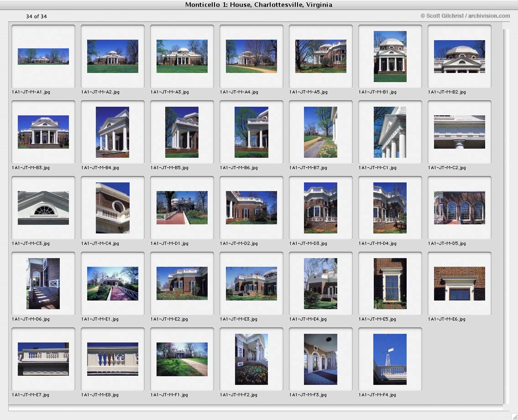Viewport: 518px width, 420px height.
Task: Click filename label 1A1-JT-M-F4.jpg
Action: pos(377,394)
